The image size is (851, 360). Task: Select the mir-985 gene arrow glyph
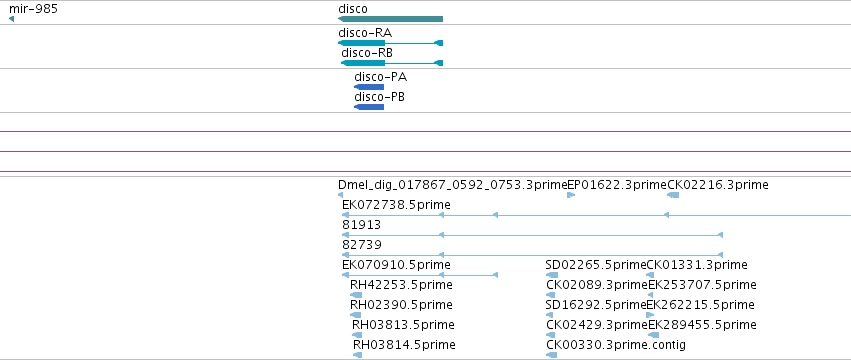(11, 19)
